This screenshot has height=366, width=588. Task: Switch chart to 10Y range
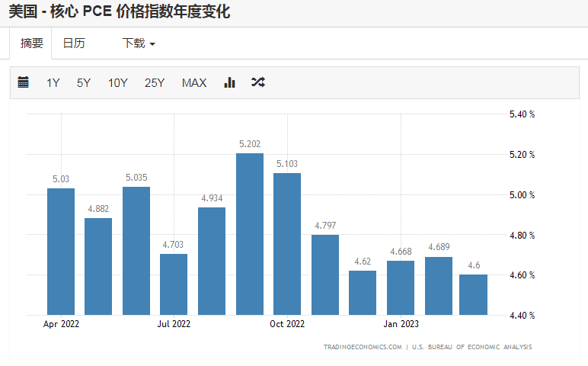[117, 82]
